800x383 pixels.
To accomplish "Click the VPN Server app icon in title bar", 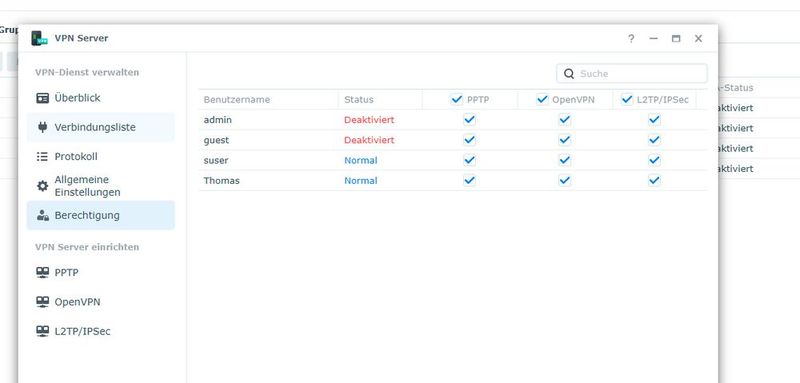I will [39, 38].
